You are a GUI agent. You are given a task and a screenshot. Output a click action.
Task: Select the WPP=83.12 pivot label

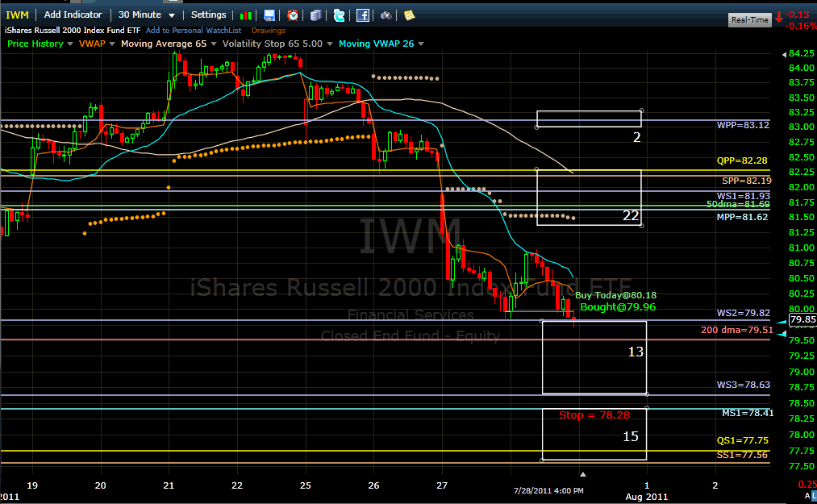(743, 125)
